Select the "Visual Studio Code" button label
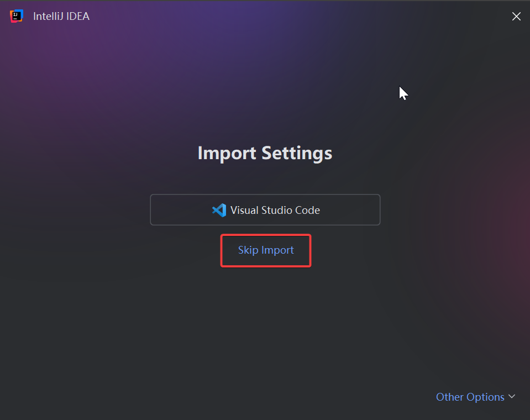Image resolution: width=530 pixels, height=420 pixels. point(275,210)
